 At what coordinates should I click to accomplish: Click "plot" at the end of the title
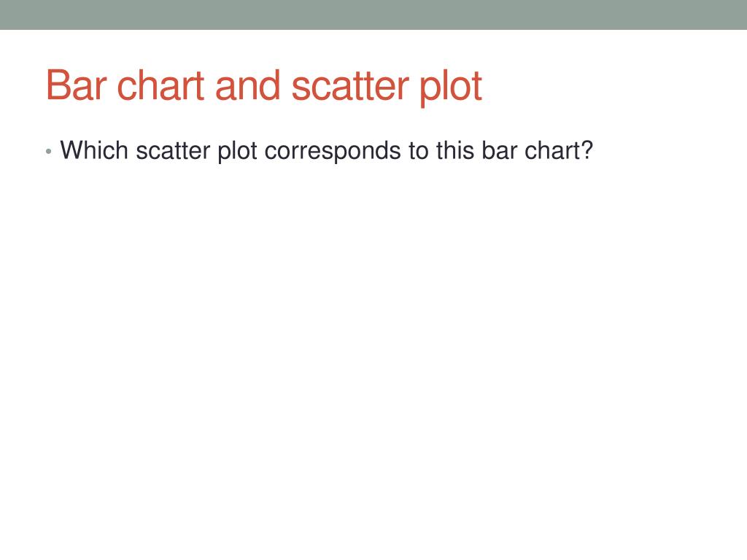pos(450,87)
